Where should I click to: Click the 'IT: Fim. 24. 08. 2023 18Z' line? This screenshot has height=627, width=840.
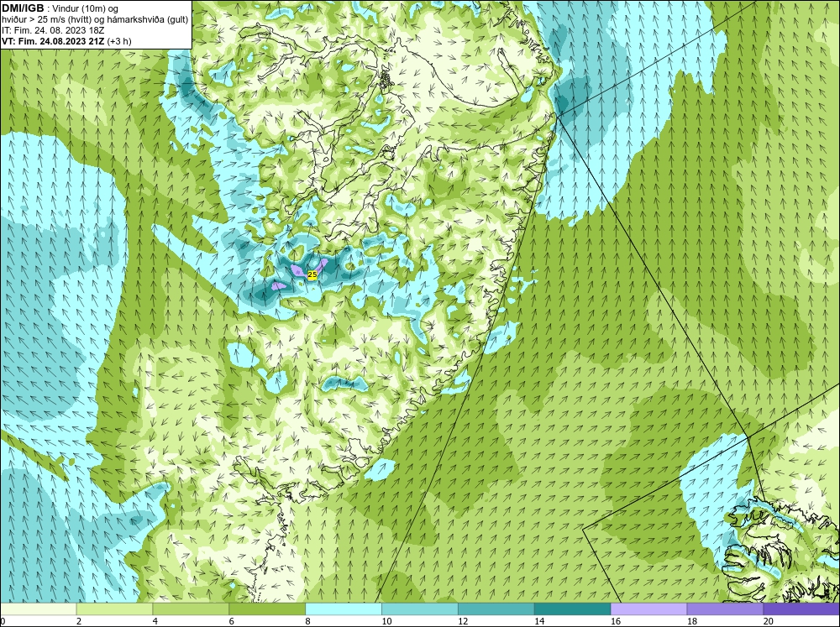point(53,30)
